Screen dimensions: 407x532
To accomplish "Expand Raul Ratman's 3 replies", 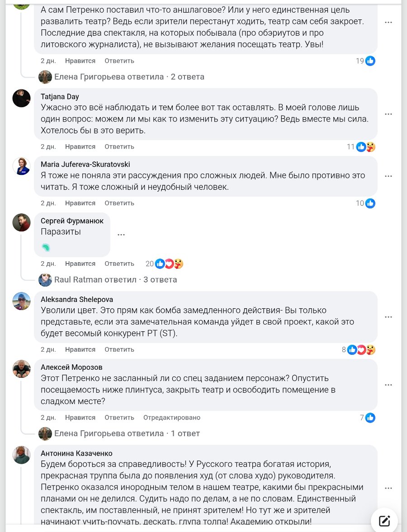I will pos(115,280).
